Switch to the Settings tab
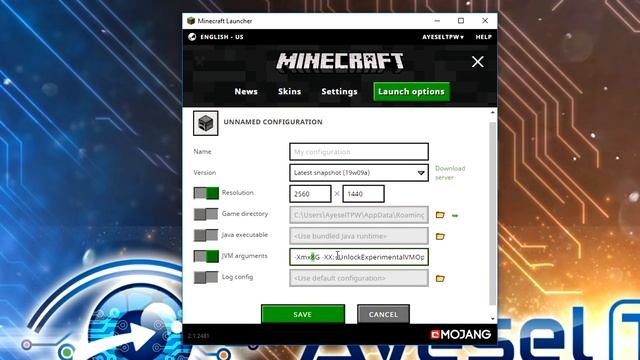Viewport: 640px width, 360px height. coord(339,91)
